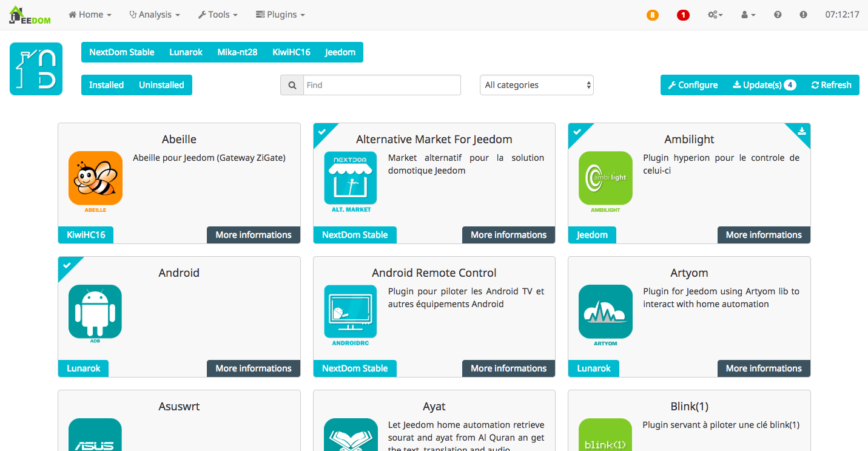Select the KiwiHC16 source tab

pyautogui.click(x=291, y=52)
